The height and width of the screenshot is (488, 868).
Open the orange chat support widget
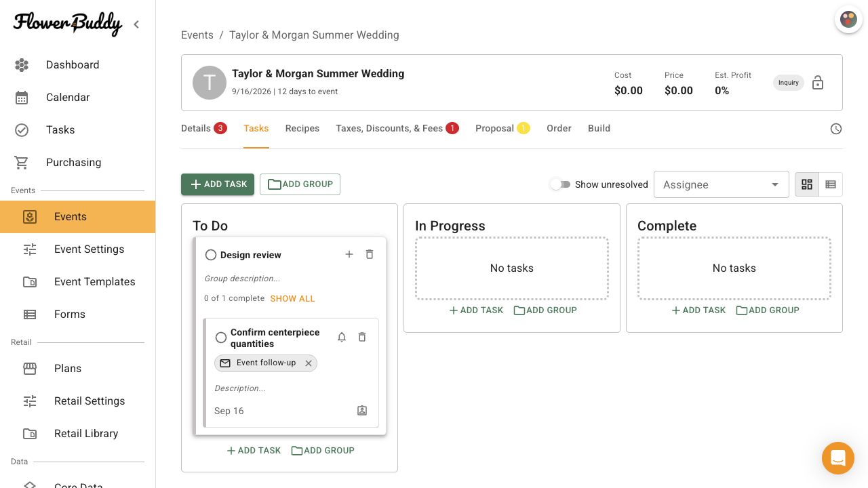click(x=838, y=458)
